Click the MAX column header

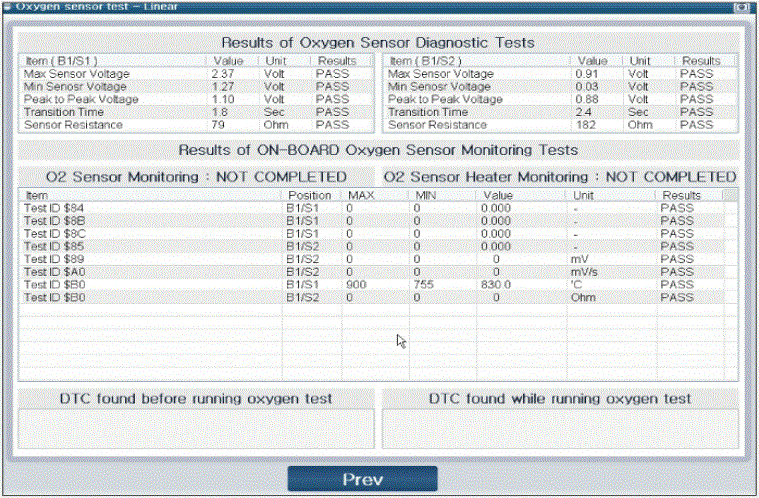coord(361,195)
